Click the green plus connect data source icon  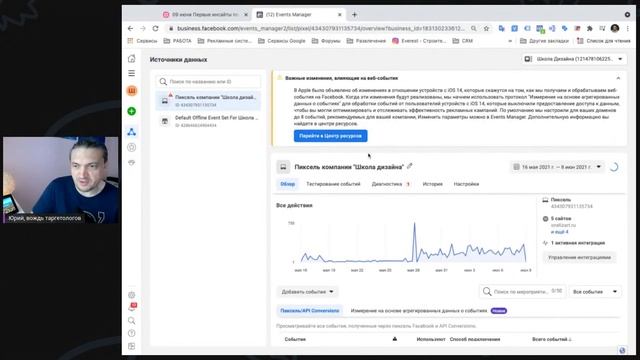point(131,111)
